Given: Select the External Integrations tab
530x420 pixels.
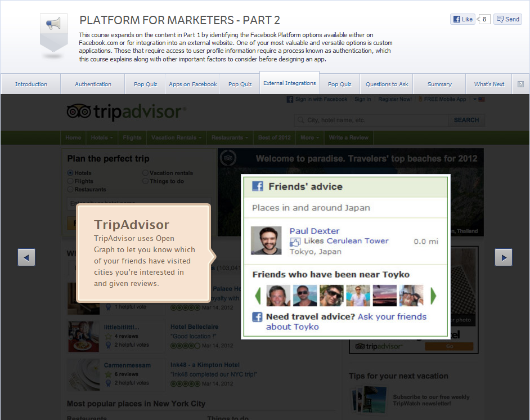Looking at the screenshot, I should [x=289, y=83].
